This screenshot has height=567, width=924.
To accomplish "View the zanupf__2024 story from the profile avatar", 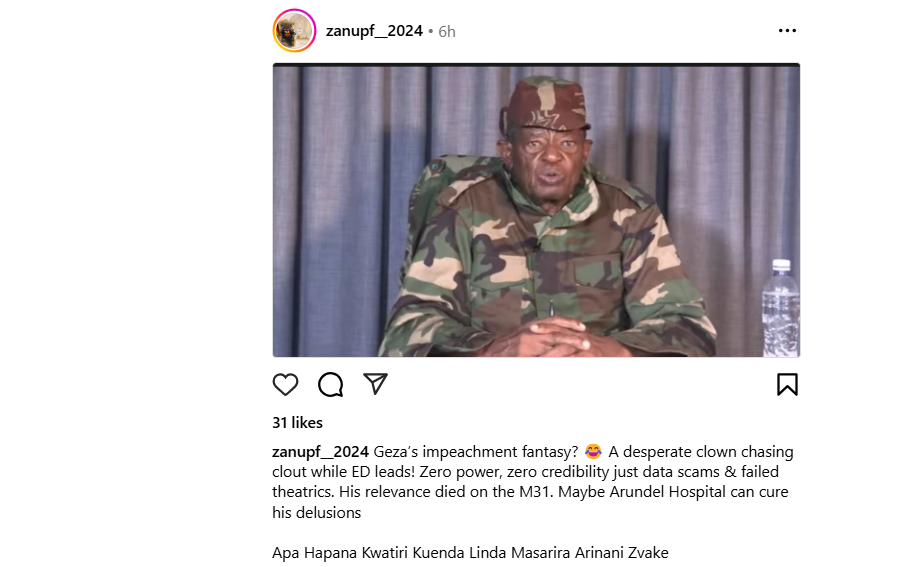I will [x=294, y=31].
